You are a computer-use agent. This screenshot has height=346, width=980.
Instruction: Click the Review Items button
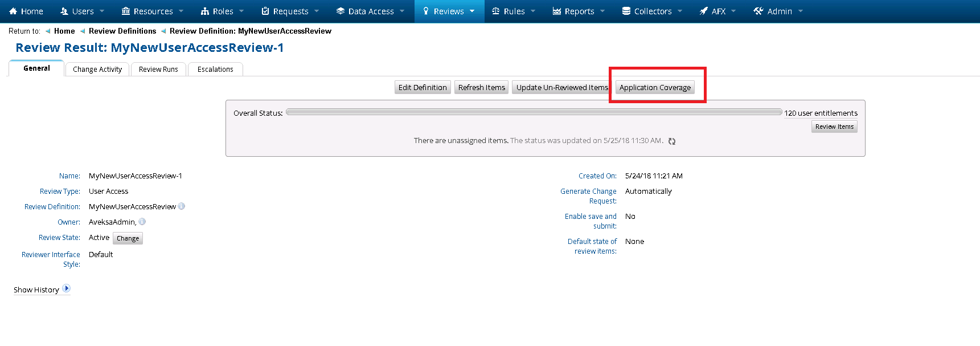coord(834,127)
